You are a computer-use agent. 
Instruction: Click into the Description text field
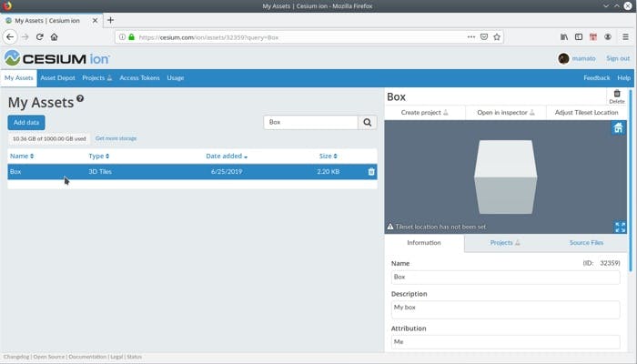(x=505, y=309)
